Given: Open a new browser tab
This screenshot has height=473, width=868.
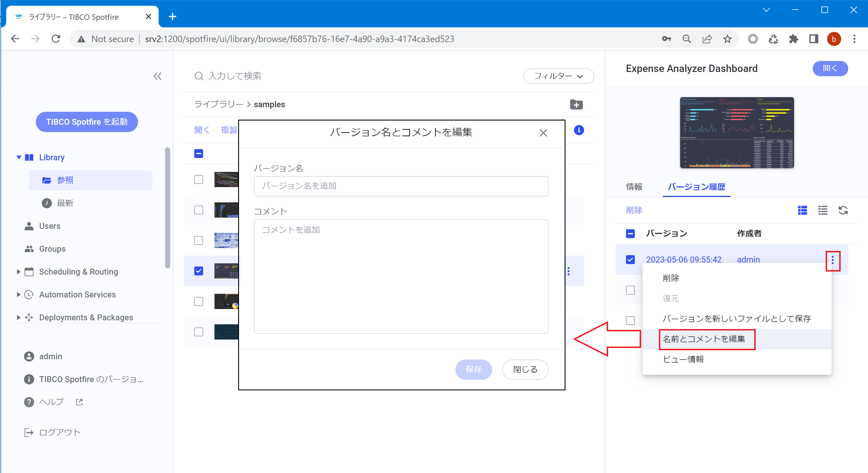Looking at the screenshot, I should tap(172, 16).
